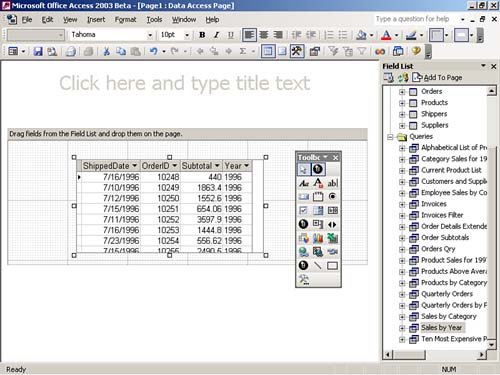Screen dimensions: 500x375
Task: Open the Edit menu
Action: click(x=47, y=20)
